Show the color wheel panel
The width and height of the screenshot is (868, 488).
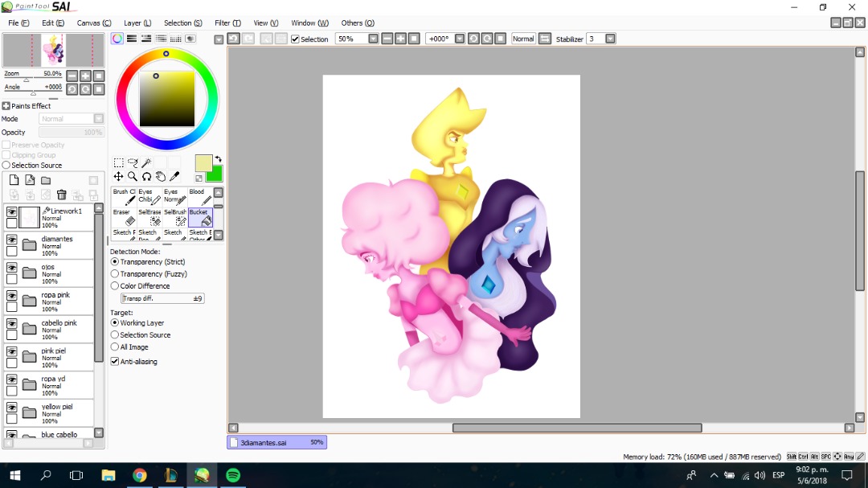pos(117,39)
